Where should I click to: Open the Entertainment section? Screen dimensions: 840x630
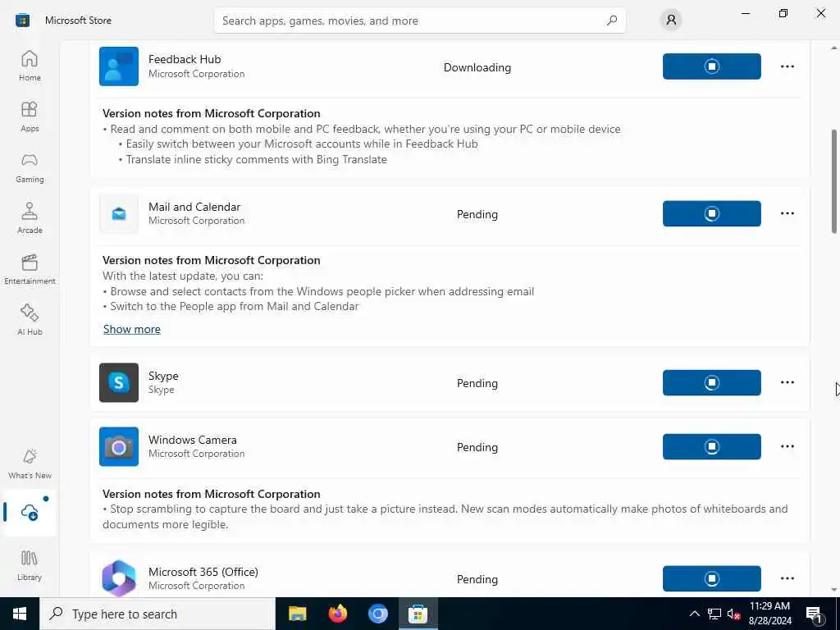point(30,269)
